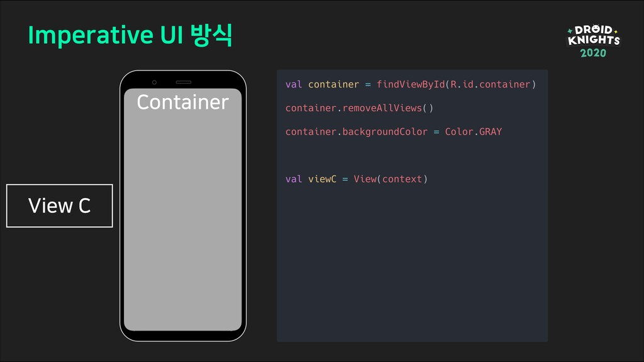Click R.id.container argument in the code
This screenshot has width=644, height=362.
coord(491,85)
